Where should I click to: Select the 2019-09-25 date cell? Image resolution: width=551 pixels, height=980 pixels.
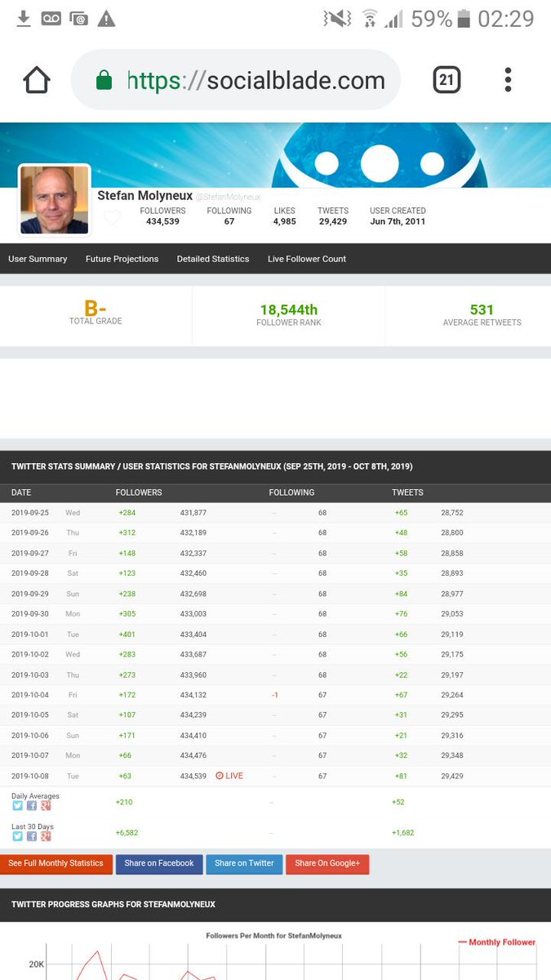(x=30, y=513)
